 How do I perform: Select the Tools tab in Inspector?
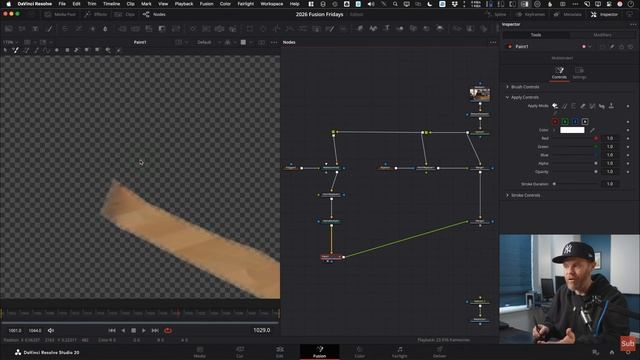[x=536, y=35]
